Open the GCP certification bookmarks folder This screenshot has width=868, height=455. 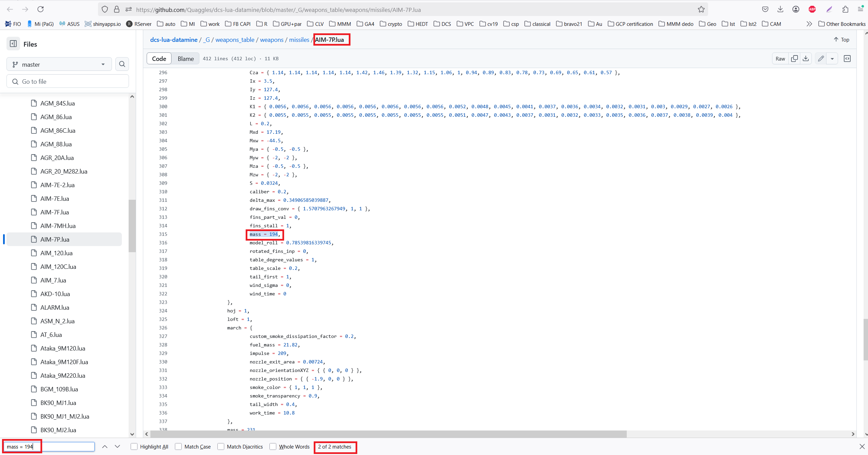630,24
